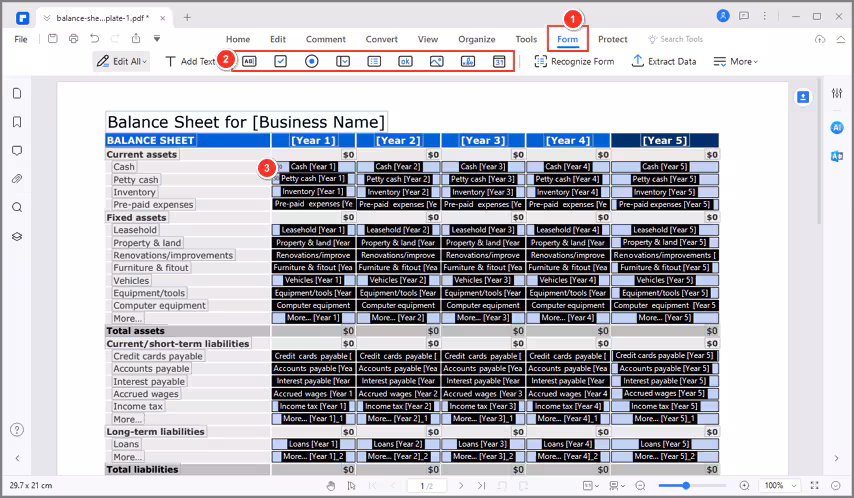The image size is (854, 498).
Task: Expand the right panel arrow
Action: coord(837,458)
